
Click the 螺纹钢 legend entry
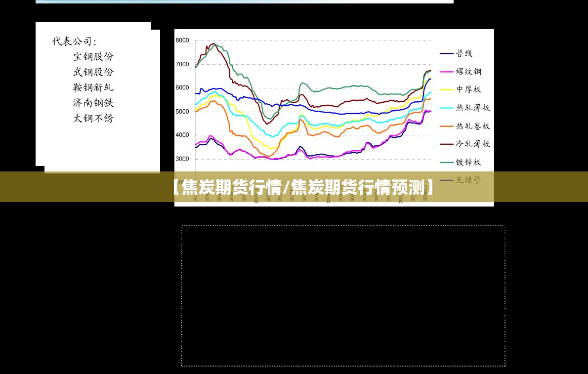(461, 71)
